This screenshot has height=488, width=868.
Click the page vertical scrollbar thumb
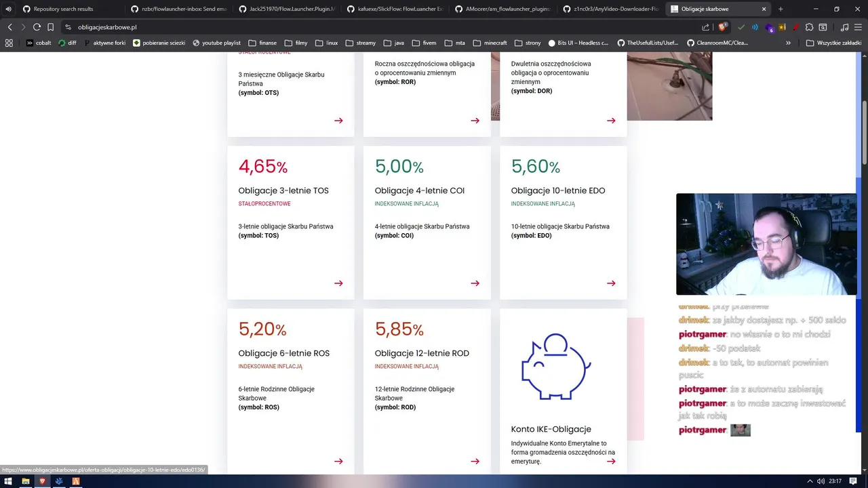864,132
